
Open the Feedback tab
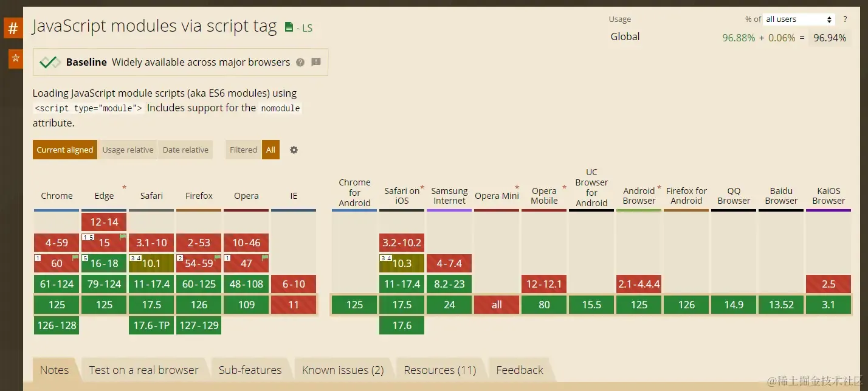pos(520,370)
